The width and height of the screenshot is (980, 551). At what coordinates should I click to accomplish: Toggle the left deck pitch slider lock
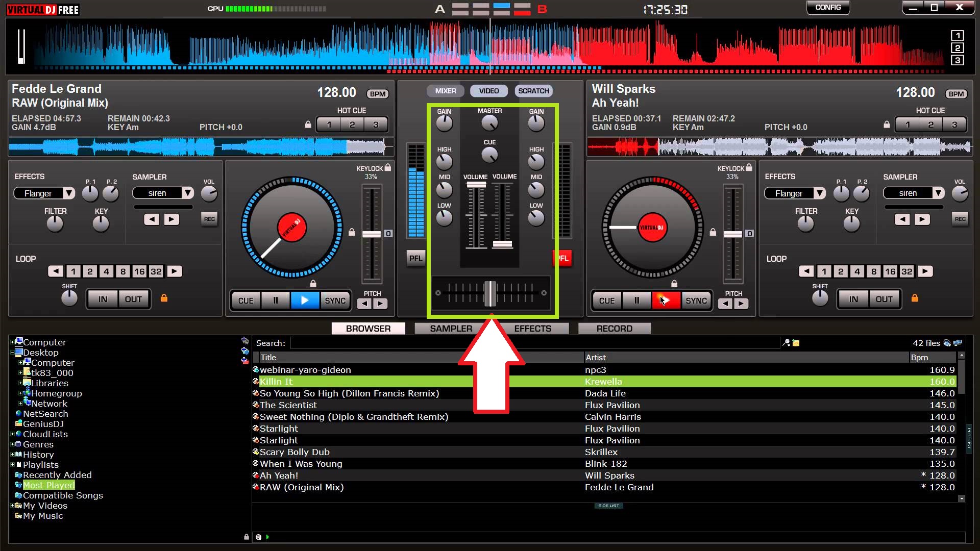pyautogui.click(x=352, y=232)
